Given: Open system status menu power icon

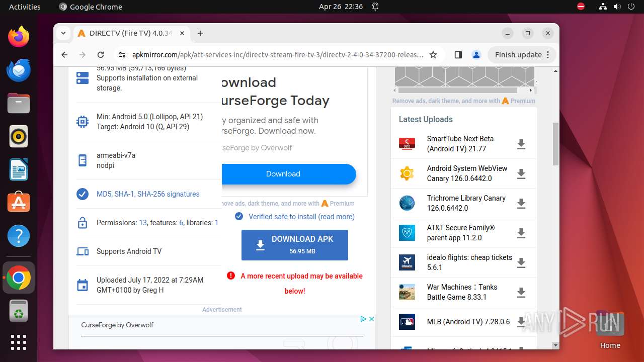Looking at the screenshot, I should [631, 7].
